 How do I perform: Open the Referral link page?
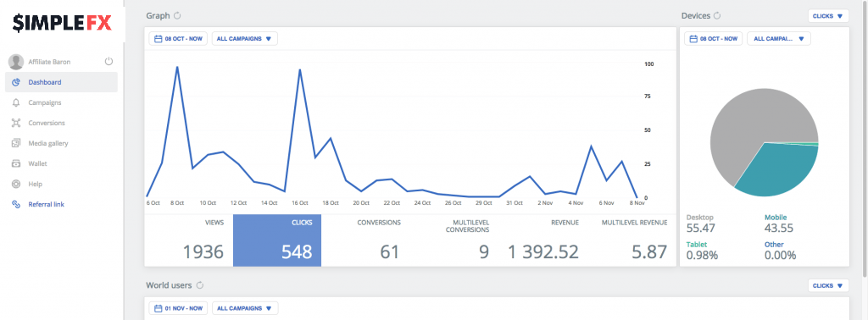(46, 205)
